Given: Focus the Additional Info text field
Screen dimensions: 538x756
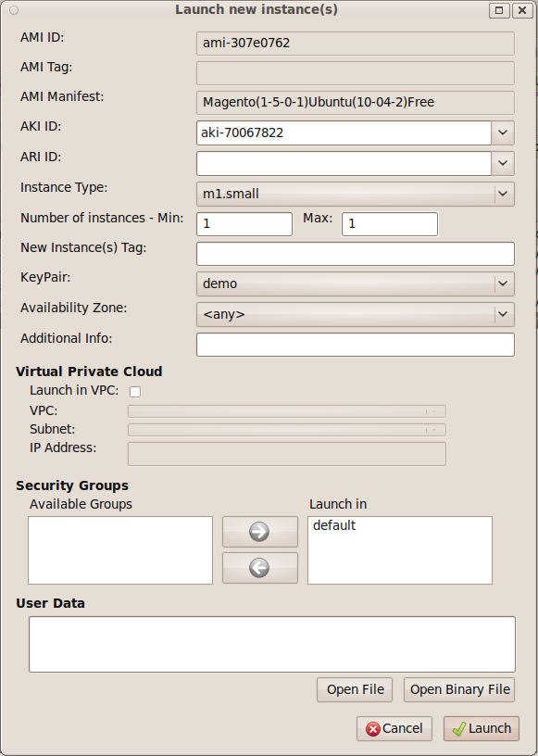Looking at the screenshot, I should click(356, 345).
